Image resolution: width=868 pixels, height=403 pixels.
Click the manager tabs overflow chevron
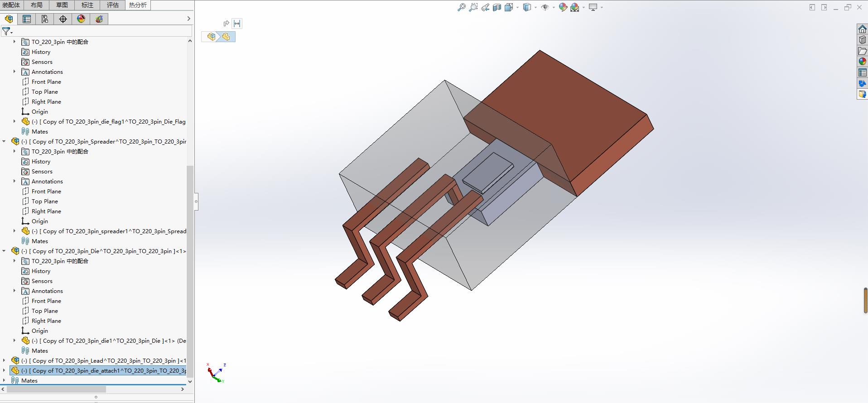pyautogui.click(x=189, y=19)
